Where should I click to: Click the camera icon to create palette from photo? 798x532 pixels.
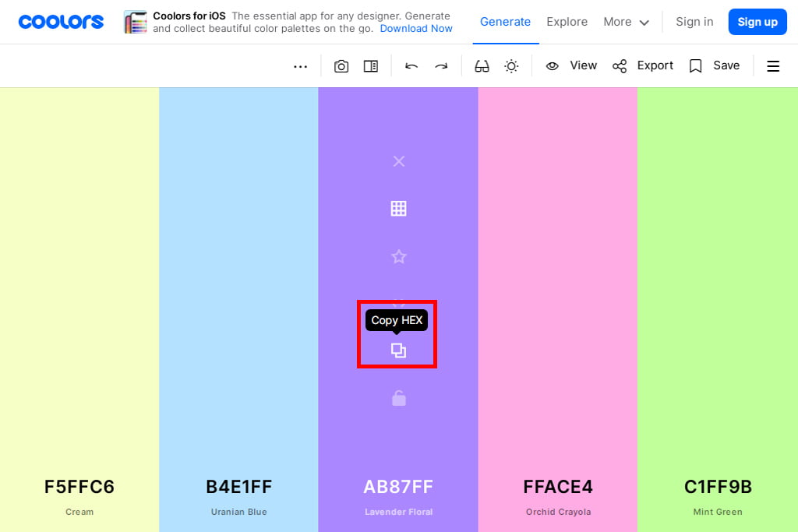(341, 66)
